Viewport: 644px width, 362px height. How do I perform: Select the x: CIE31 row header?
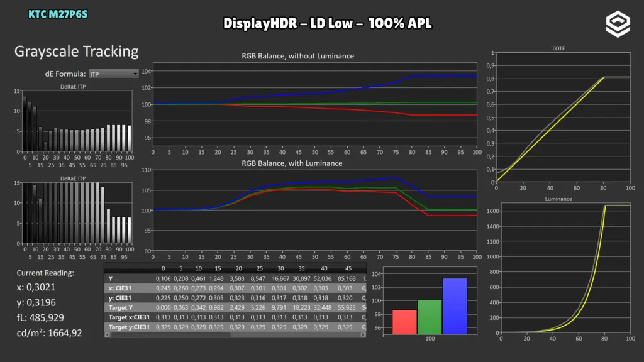click(120, 288)
